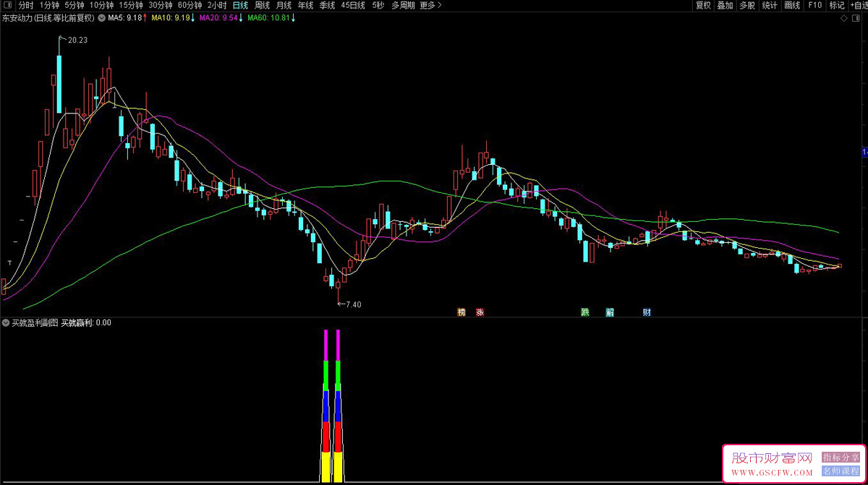Switch to 年线 yearly chart

point(305,5)
